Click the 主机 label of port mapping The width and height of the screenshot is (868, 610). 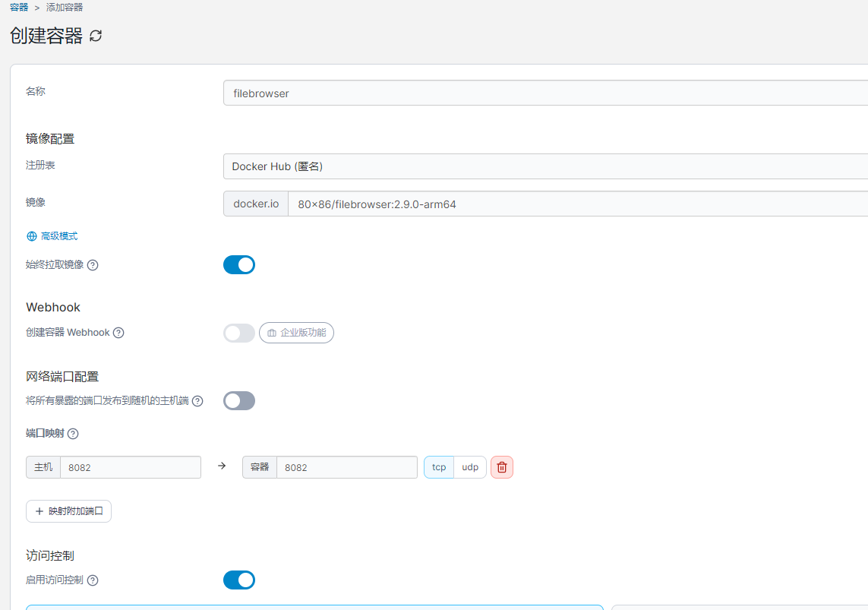coord(43,467)
